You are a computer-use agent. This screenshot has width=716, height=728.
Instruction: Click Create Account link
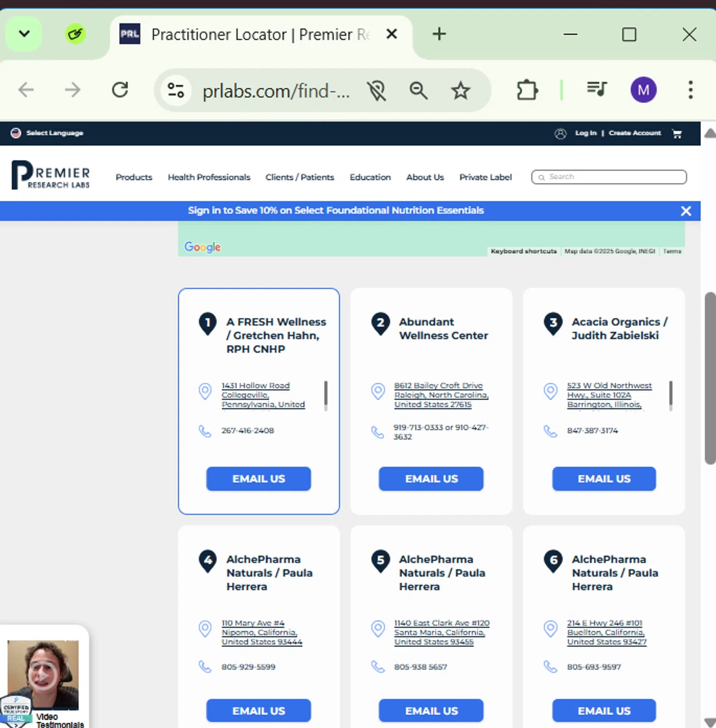(635, 133)
